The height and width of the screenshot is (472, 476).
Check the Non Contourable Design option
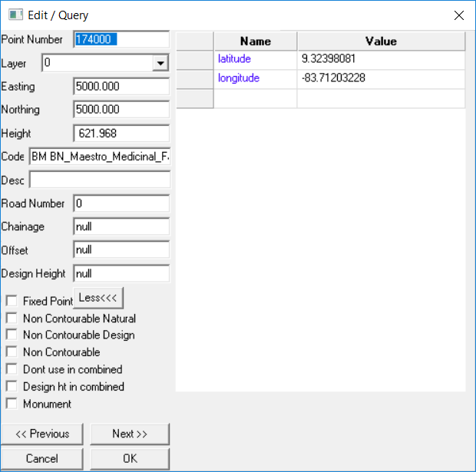[12, 335]
